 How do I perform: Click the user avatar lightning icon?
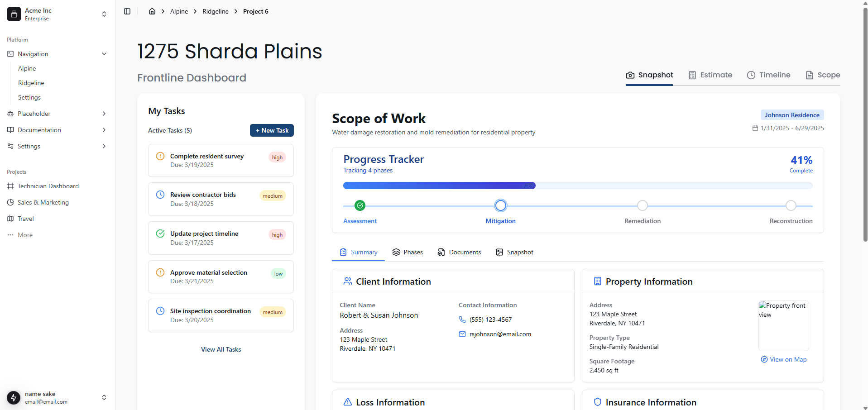click(14, 397)
